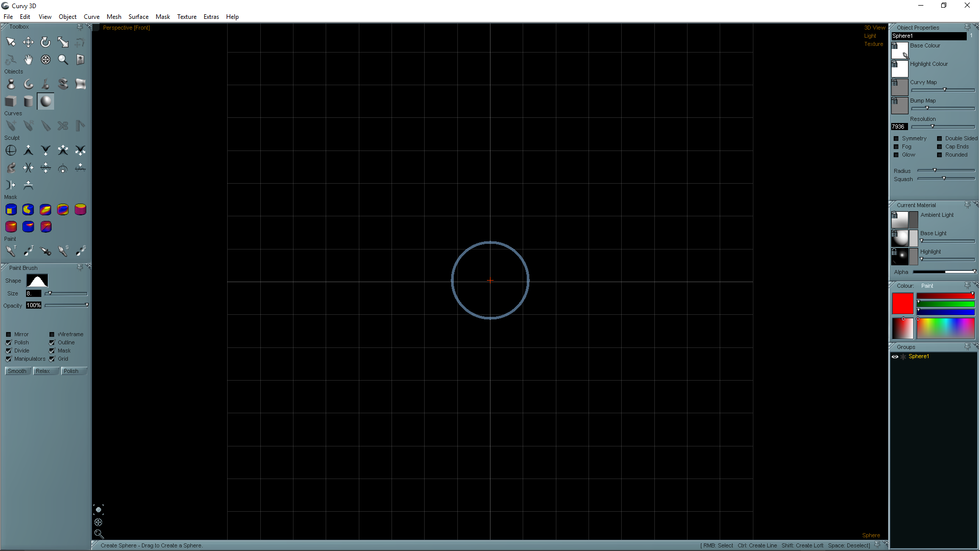Open the brush Shape selector
The height and width of the screenshot is (551, 980).
37,281
